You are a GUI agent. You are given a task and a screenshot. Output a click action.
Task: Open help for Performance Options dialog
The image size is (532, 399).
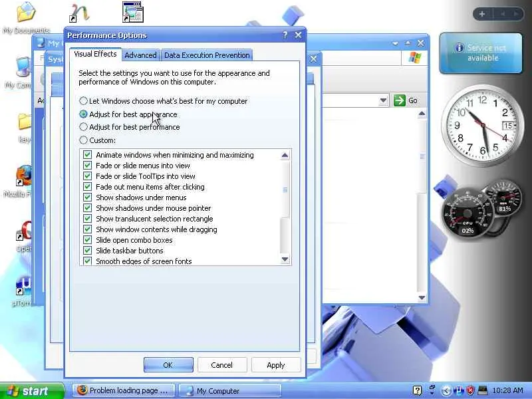point(285,35)
